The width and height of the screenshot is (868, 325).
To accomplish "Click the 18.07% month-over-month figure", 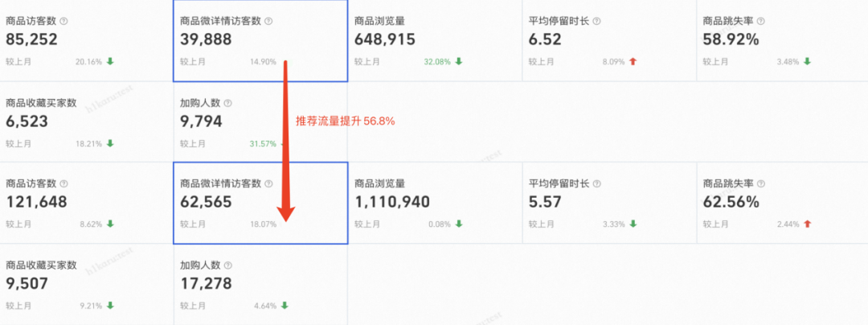I will (263, 224).
